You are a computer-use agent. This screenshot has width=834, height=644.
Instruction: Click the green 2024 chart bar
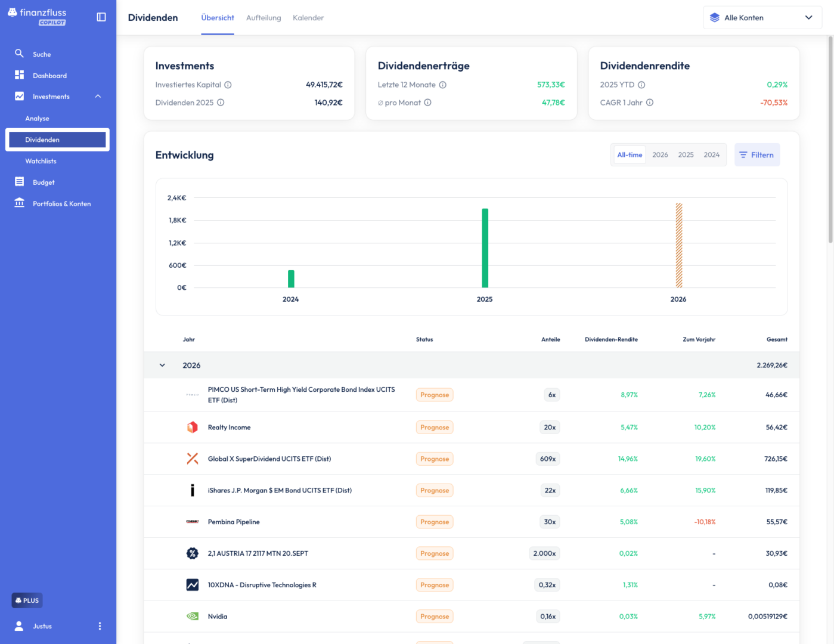click(x=291, y=278)
